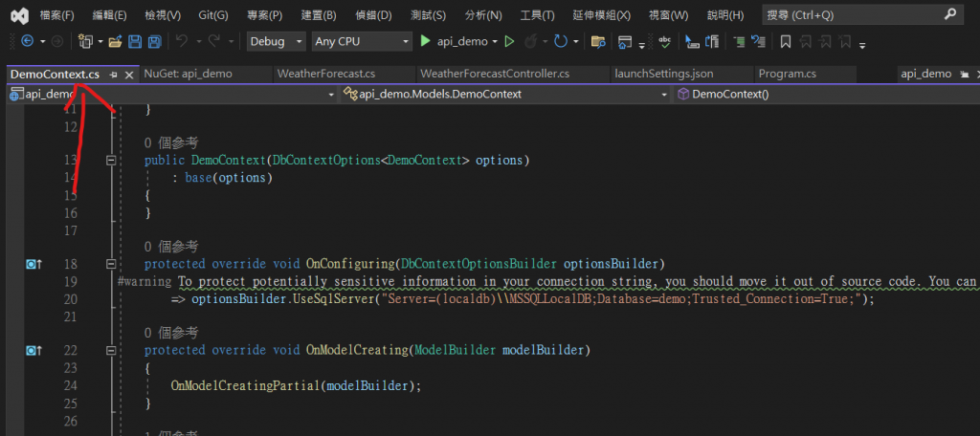
Task: Collapse the DemoContext constructor at line 13
Action: pyautogui.click(x=111, y=161)
